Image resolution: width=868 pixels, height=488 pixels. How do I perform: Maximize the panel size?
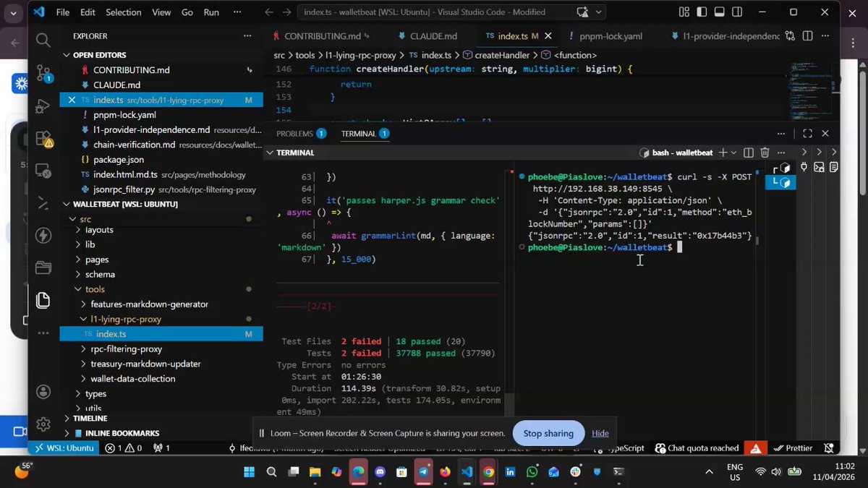coord(807,133)
